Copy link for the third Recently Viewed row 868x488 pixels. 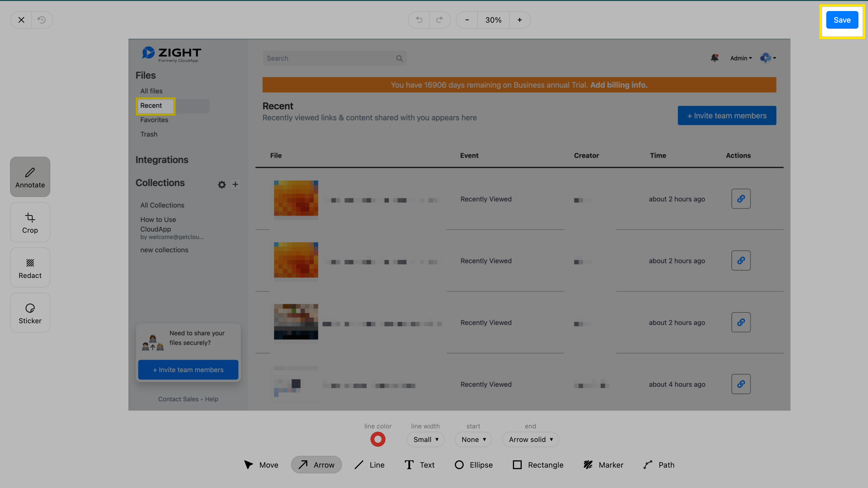coord(741,322)
